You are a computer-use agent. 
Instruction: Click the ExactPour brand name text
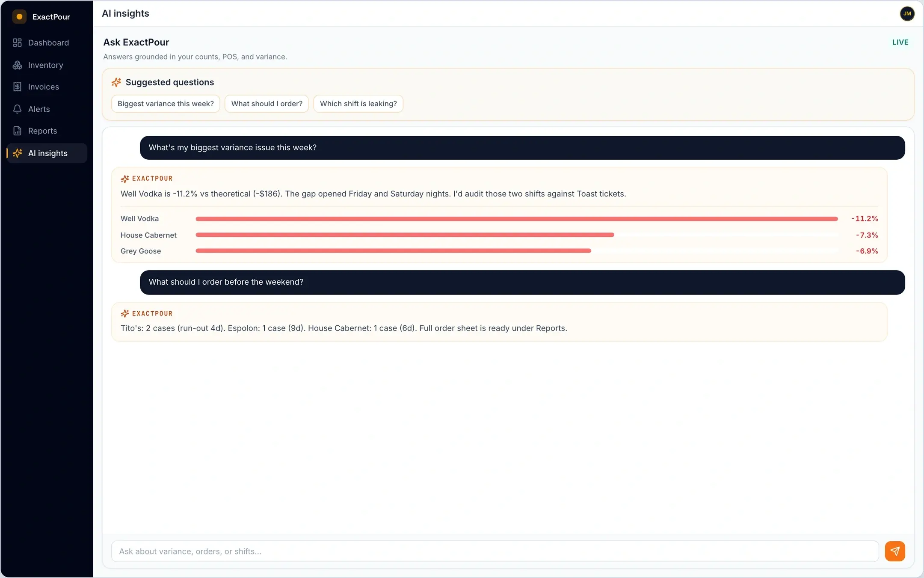51,17
